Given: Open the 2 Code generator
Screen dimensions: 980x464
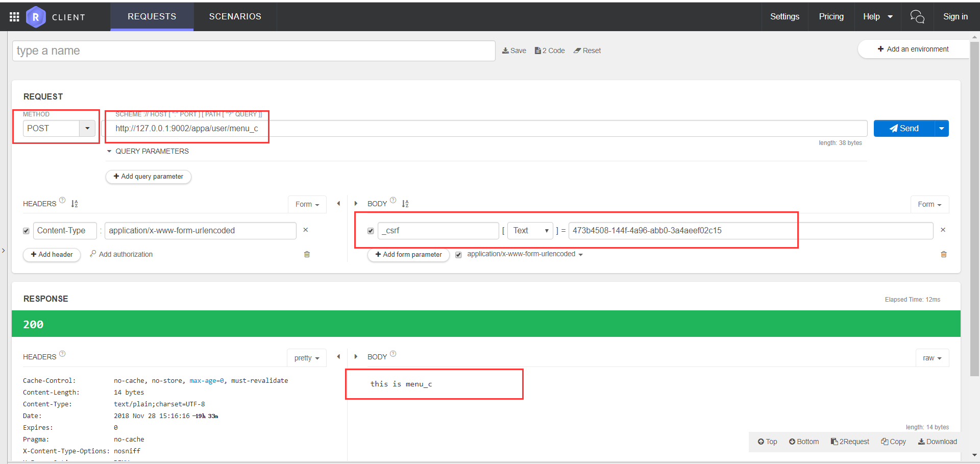Looking at the screenshot, I should (549, 51).
